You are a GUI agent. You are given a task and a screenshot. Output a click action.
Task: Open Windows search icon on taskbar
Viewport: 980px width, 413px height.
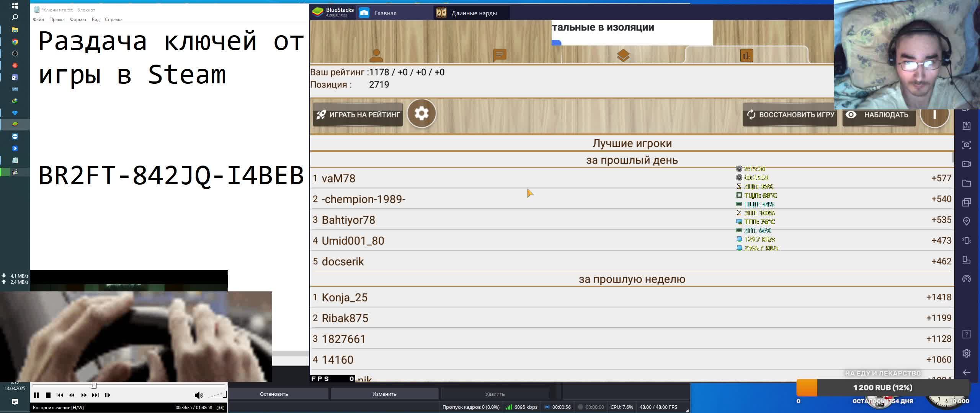pos(15,17)
